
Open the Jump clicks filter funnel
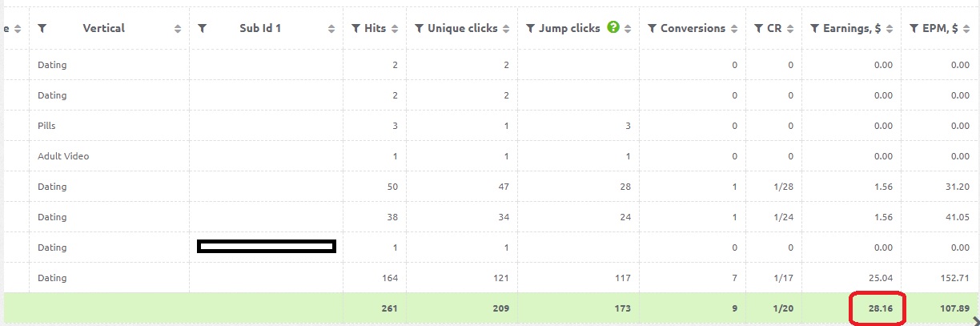pos(530,28)
